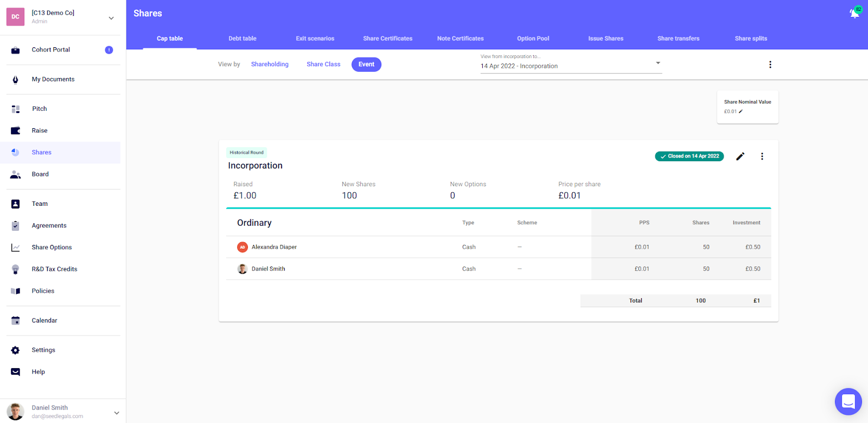Screen dimensions: 868x423
Task: Open the notifications bell icon
Action: pyautogui.click(x=854, y=14)
